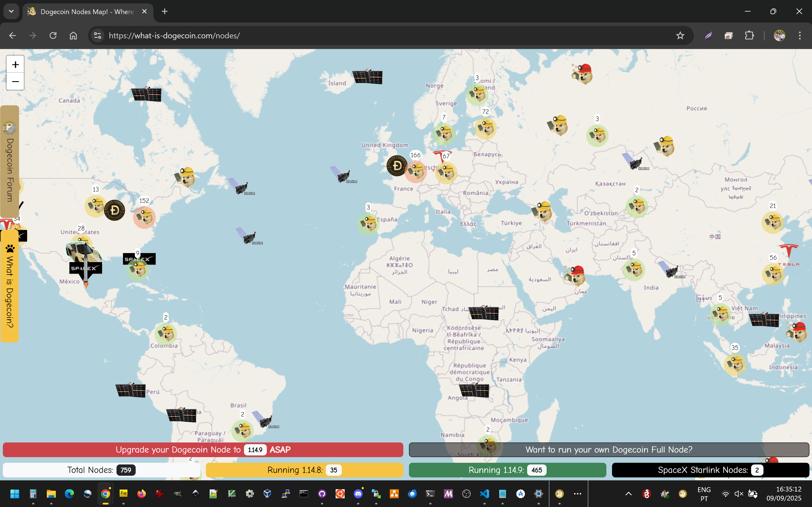Click the Running 1.14.8 counter bar
The height and width of the screenshot is (507, 812).
(304, 470)
